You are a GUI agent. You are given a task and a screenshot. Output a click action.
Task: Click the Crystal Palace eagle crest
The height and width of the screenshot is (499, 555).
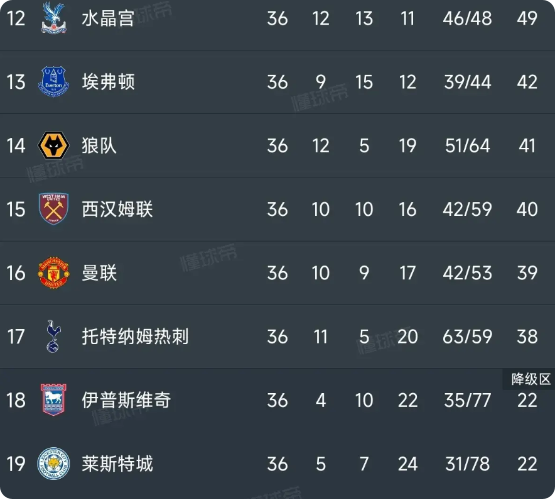53,18
